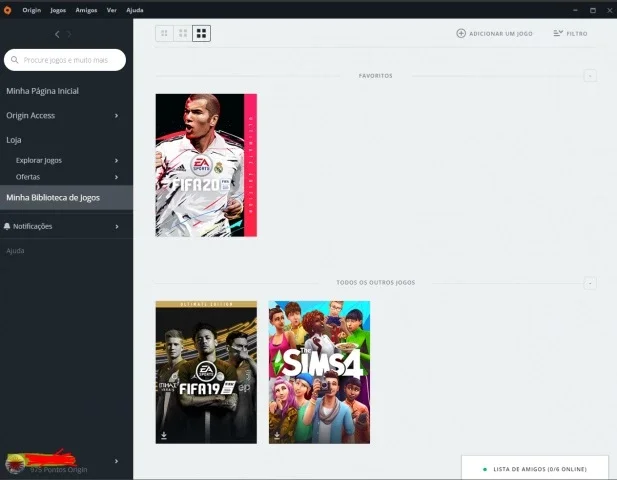Image resolution: width=617 pixels, height=480 pixels.
Task: Click the green online status dot
Action: click(485, 469)
